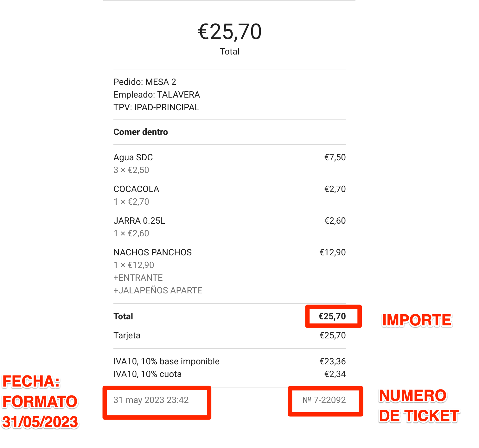Viewport: 479px width, 448px height.
Task: Click the JARRA 0.25L item
Action: click(139, 221)
